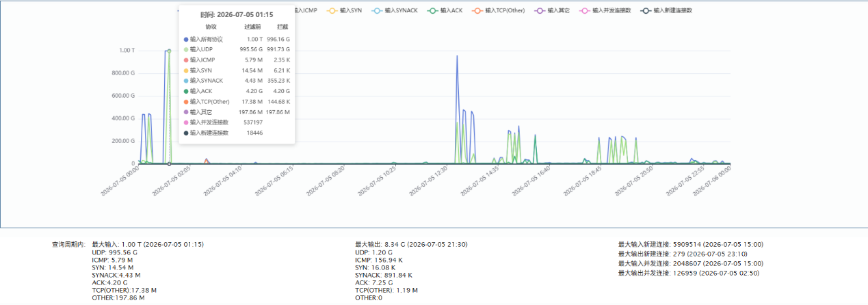Click the 2026-07-05 04:10 x-axis label

pyautogui.click(x=224, y=180)
